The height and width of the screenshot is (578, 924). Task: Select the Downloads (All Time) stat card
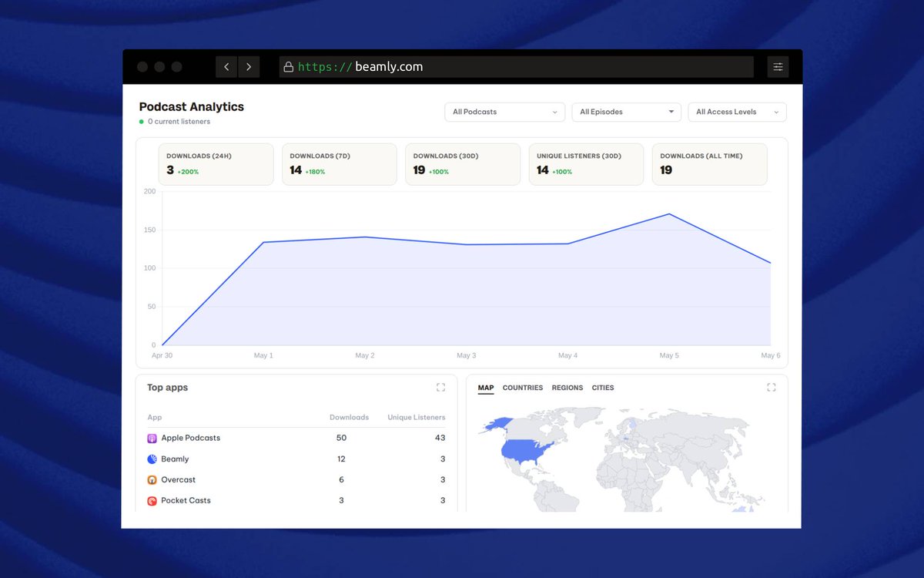tap(710, 164)
